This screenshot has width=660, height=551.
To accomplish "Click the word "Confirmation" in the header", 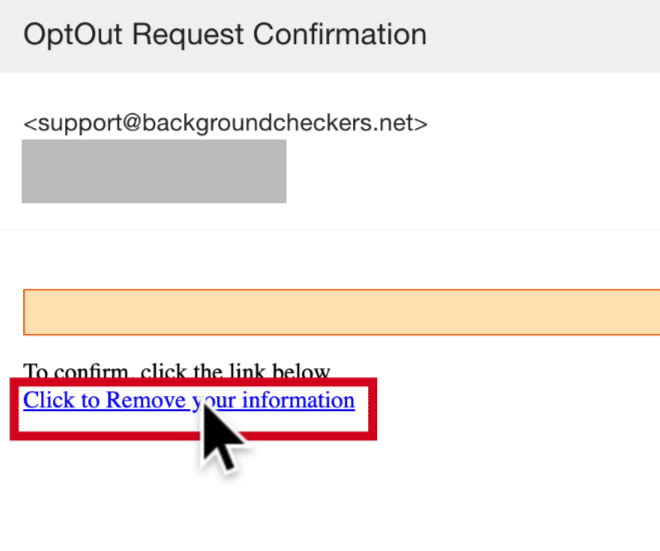I will click(340, 35).
